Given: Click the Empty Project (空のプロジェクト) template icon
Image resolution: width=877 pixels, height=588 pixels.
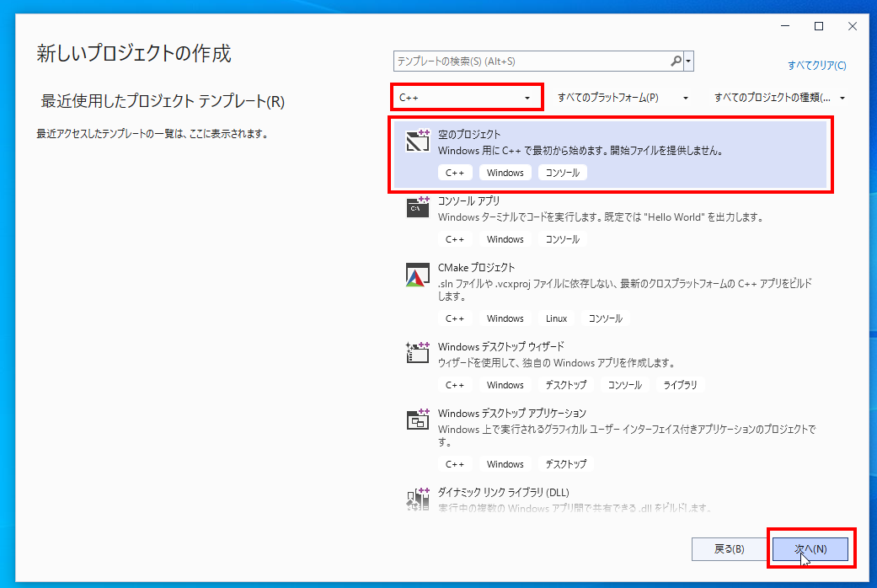Looking at the screenshot, I should (417, 141).
